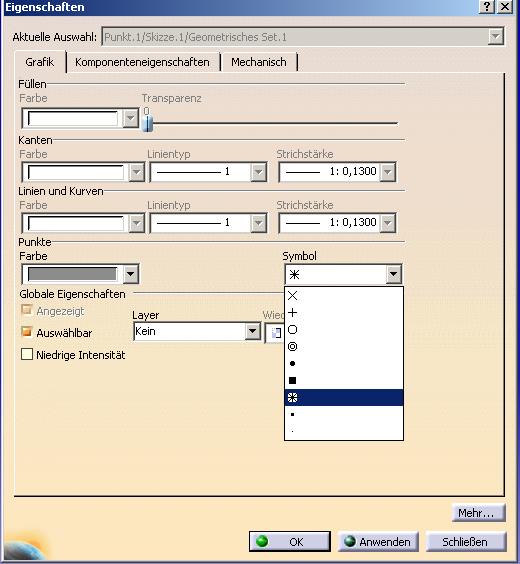Select the concentric circles point symbol
Image resolution: width=520 pixels, height=564 pixels.
click(x=343, y=346)
